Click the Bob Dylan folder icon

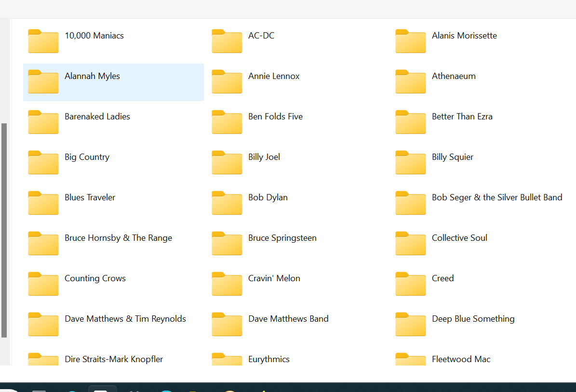point(227,203)
